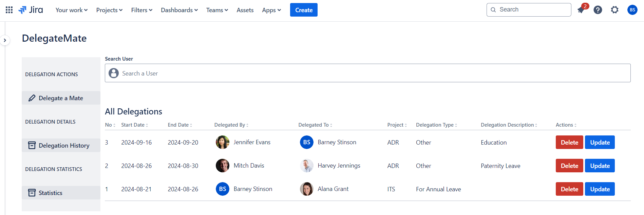Expand the sidebar with the arrow
644x215 pixels.
tap(5, 40)
